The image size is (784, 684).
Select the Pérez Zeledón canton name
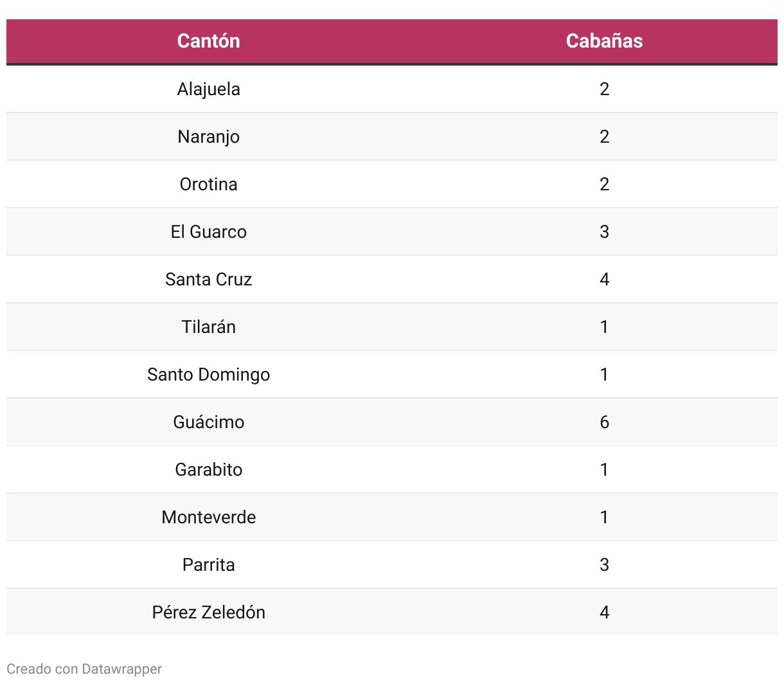pos(208,612)
